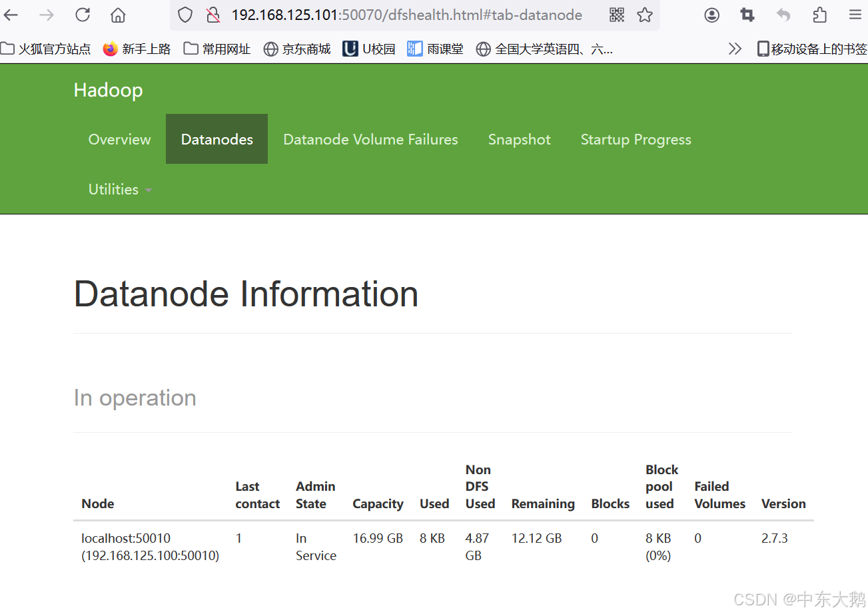Click the screenshot crop icon
Viewport: 868px width, 614px height.
tap(747, 15)
